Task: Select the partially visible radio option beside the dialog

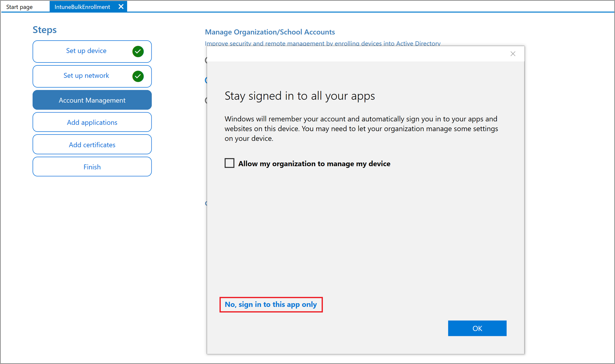Action: click(207, 60)
